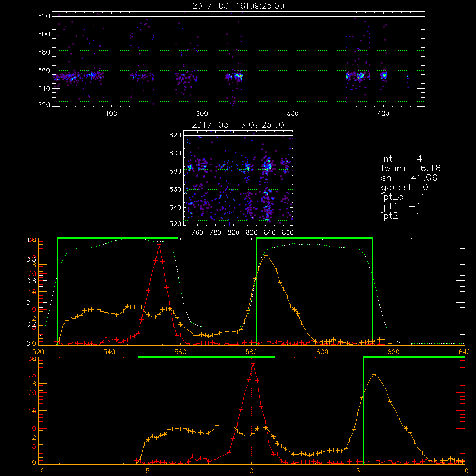Click x-axis label 600 on upper profile plot
Screen dimensions: 476x476
[x=322, y=352]
